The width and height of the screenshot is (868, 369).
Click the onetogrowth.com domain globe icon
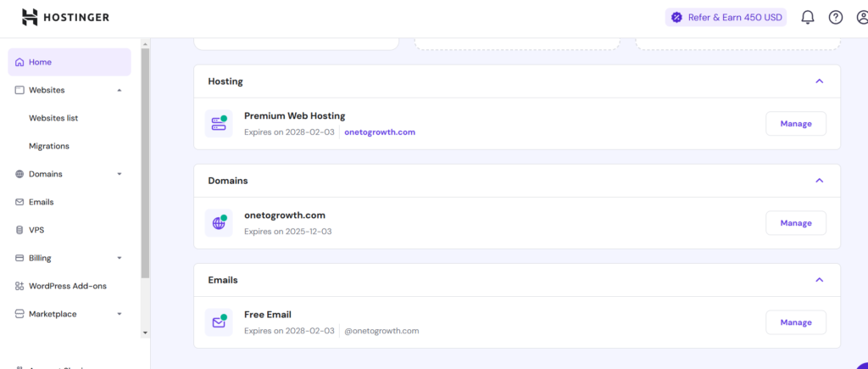pos(218,223)
